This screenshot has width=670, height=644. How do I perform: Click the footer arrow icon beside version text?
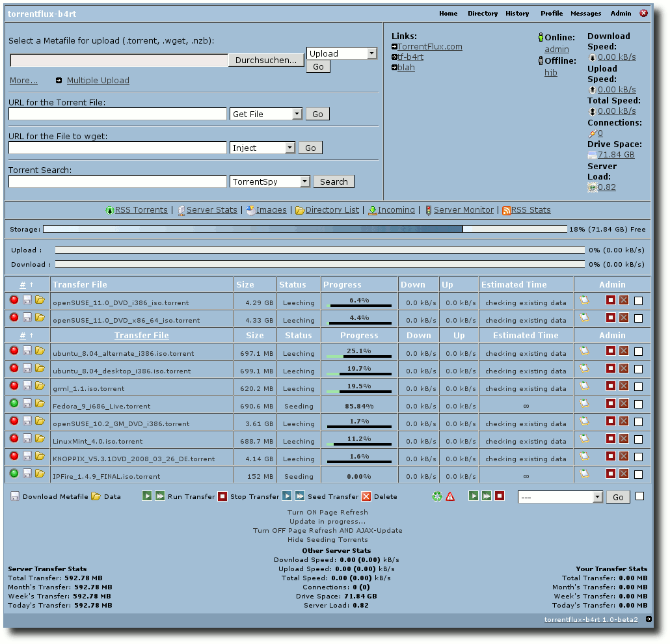tap(649, 619)
